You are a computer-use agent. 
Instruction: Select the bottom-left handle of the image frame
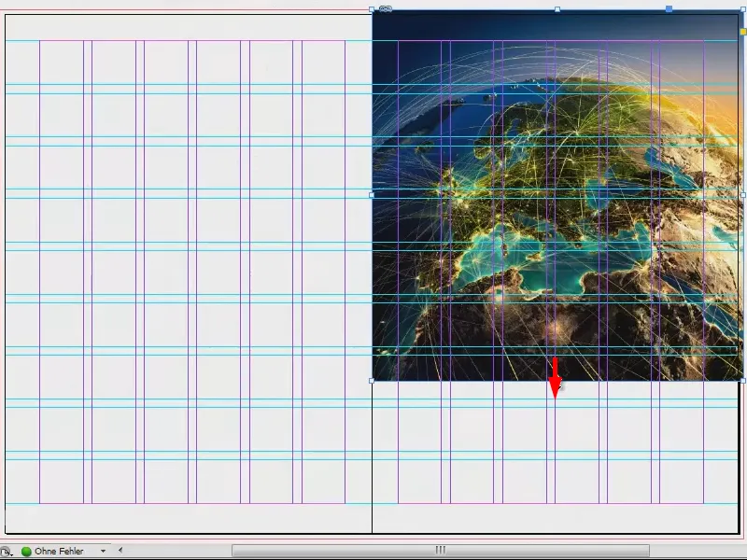[x=373, y=382]
